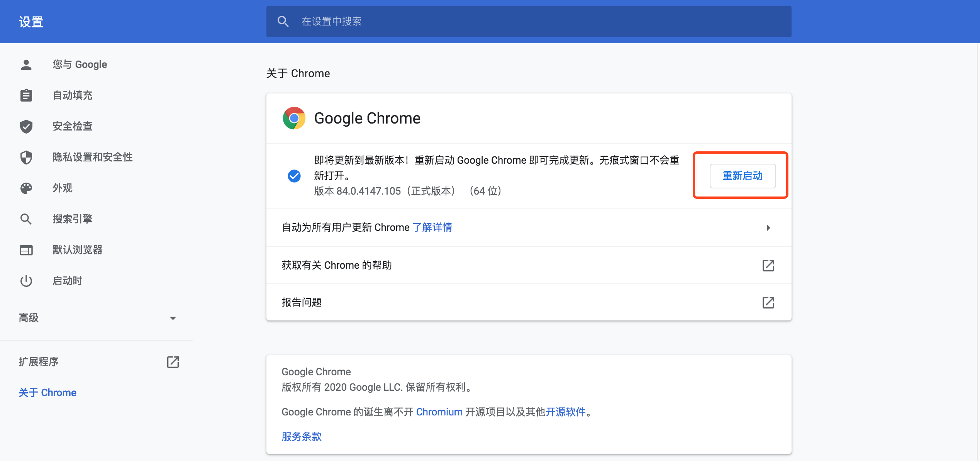The width and height of the screenshot is (980, 461).
Task: Open the 了解详情 link
Action: [x=432, y=227]
